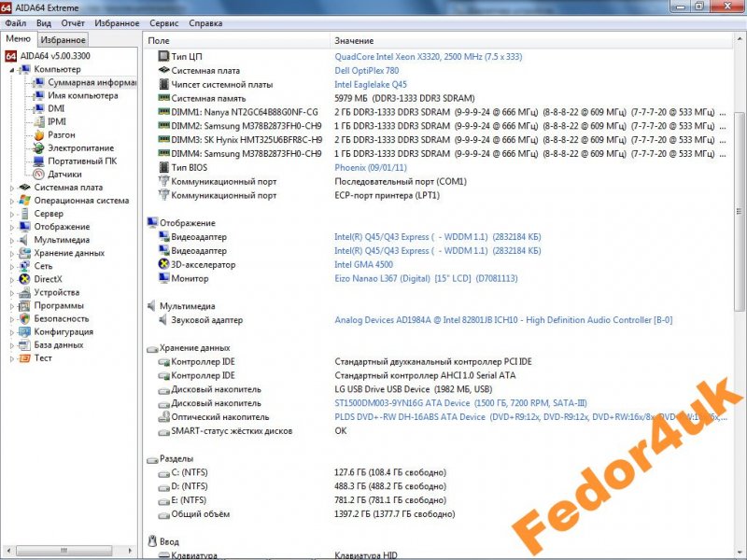Select the Разгон flame icon
This screenshot has width=747, height=560.
coord(38,134)
